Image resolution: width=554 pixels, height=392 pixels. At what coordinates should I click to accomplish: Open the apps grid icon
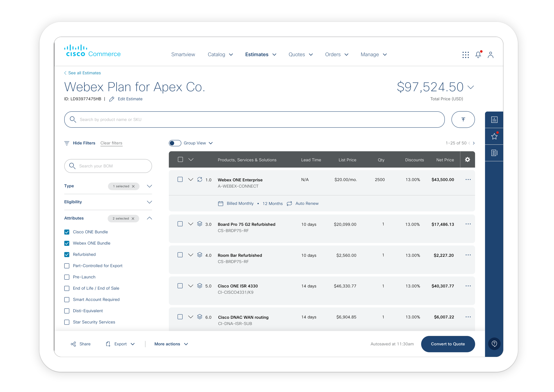tap(465, 55)
